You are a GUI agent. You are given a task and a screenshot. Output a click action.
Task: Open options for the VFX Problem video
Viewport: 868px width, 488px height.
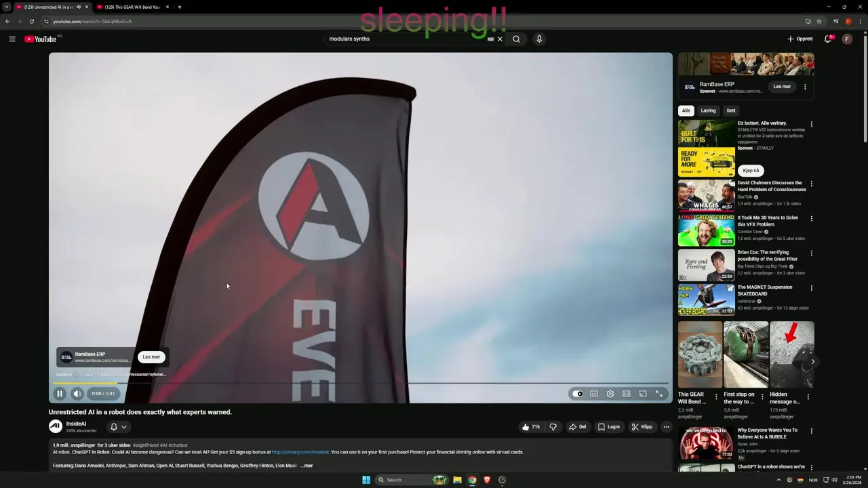[x=811, y=219]
